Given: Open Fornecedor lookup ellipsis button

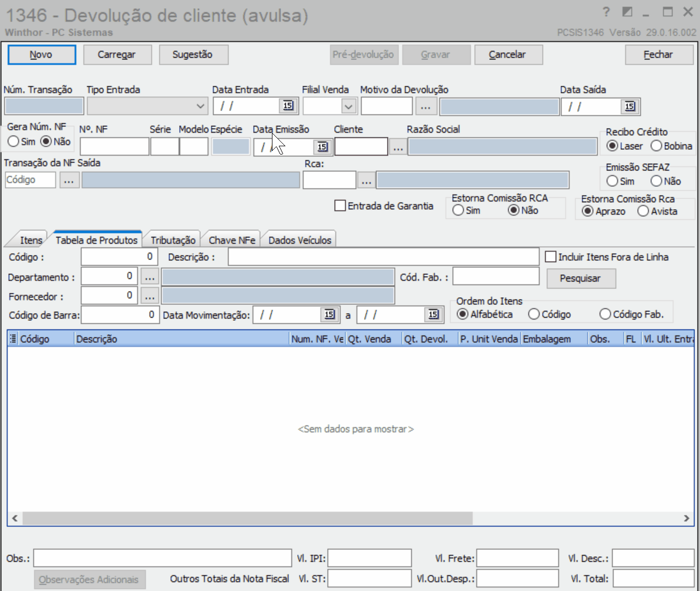Looking at the screenshot, I should click(x=150, y=295).
